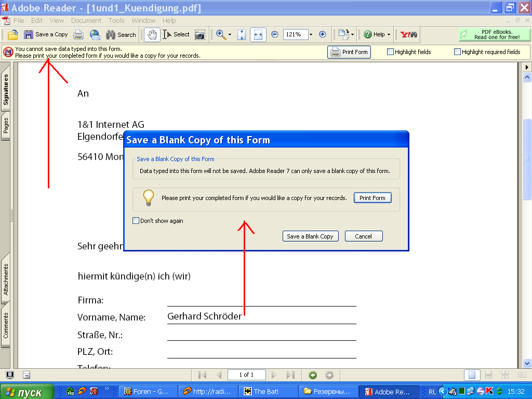Open the Window menu
This screenshot has height=399, width=532.
[x=143, y=20]
